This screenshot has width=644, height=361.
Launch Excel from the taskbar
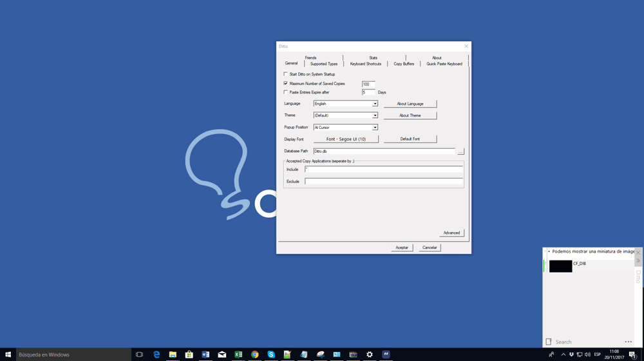coord(238,355)
